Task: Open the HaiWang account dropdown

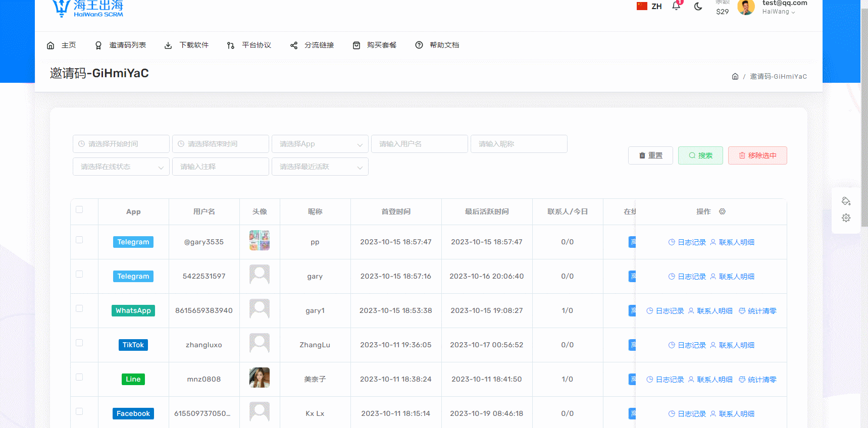Action: (x=779, y=12)
